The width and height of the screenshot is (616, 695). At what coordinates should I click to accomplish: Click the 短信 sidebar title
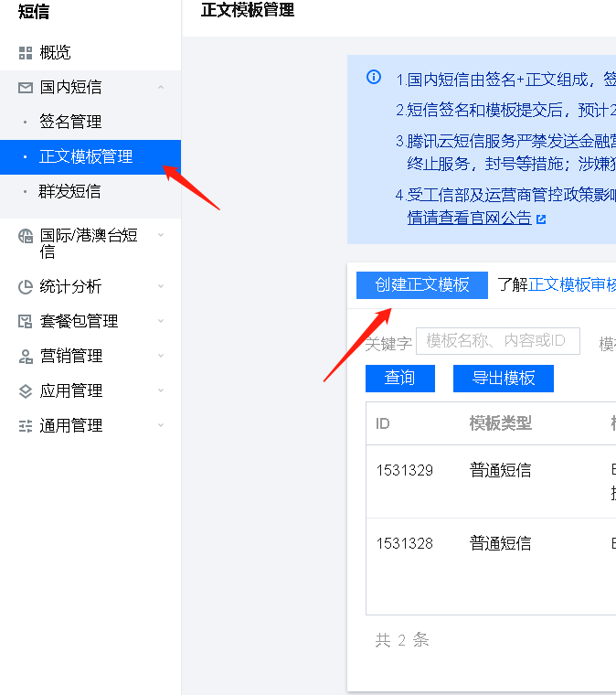click(x=34, y=12)
